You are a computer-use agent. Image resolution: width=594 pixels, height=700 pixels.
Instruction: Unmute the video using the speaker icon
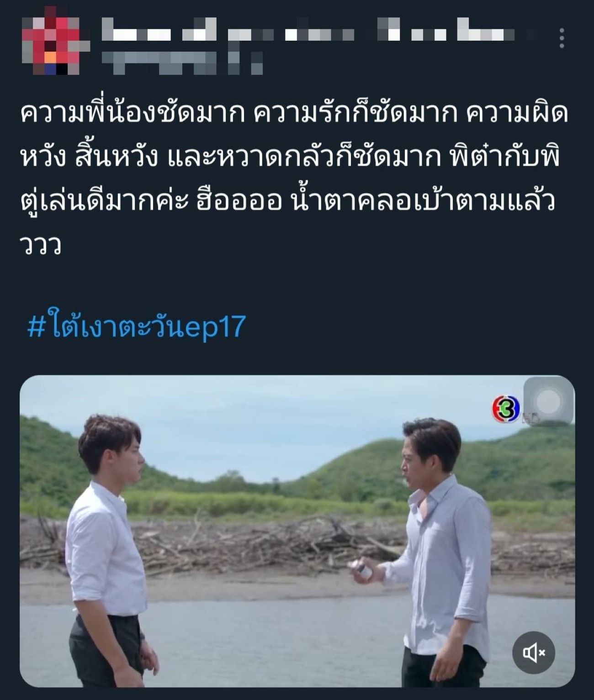point(533,653)
